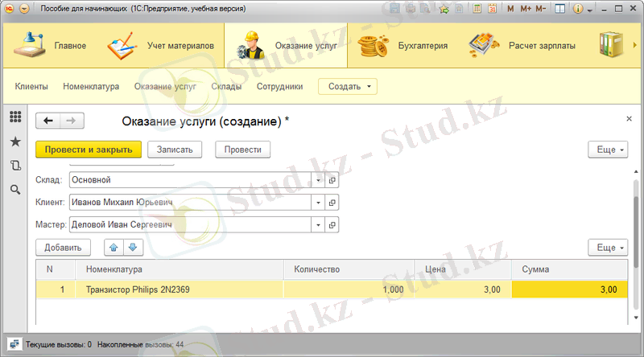Click the Мастер field Деловой Иван Сергеевич
Screen dimensions: 644x357
tap(190, 225)
